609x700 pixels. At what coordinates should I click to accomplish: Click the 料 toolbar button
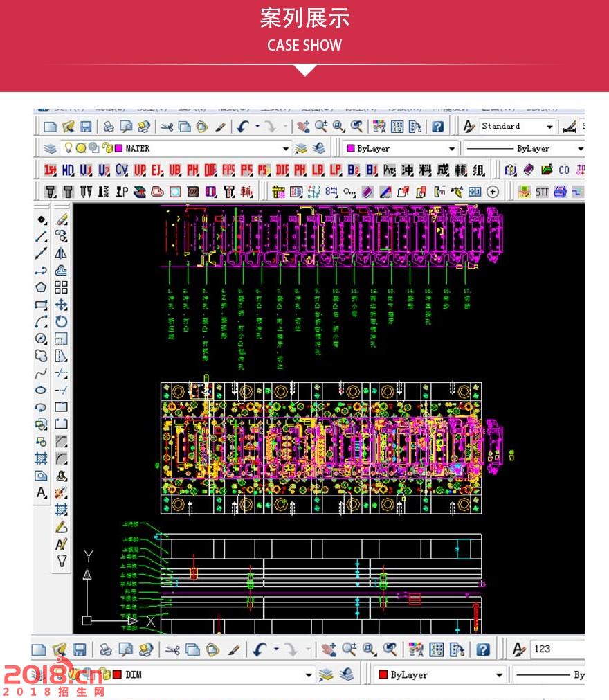click(x=425, y=170)
